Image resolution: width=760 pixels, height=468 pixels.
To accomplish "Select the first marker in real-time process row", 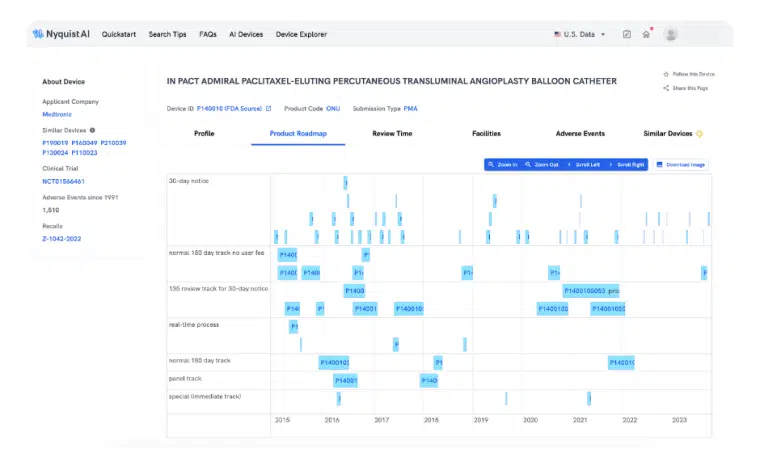I will click(x=294, y=327).
